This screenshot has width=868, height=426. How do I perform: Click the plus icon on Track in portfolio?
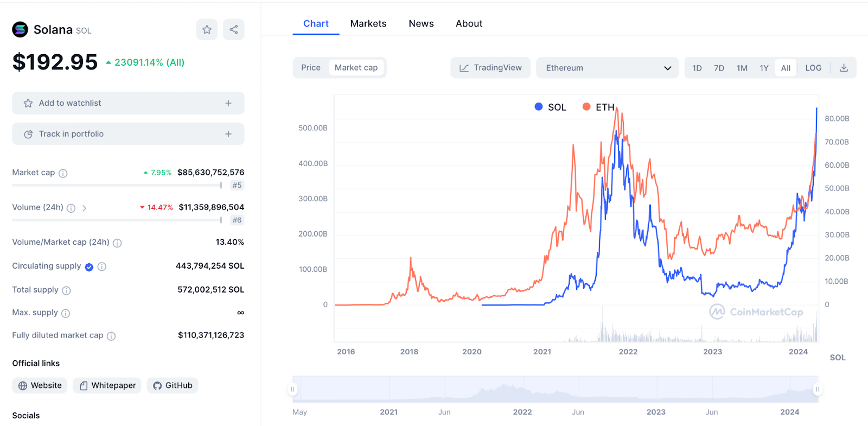228,134
